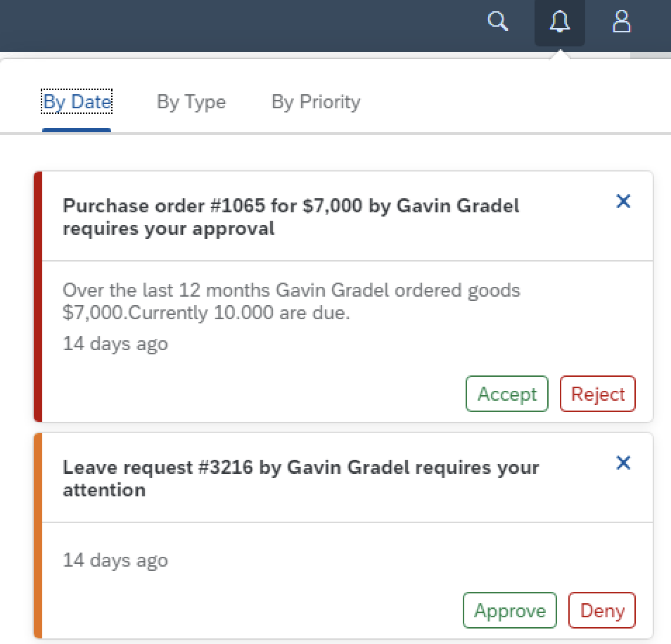This screenshot has width=671, height=644.
Task: Click the search magnifier icon
Action: point(498,22)
